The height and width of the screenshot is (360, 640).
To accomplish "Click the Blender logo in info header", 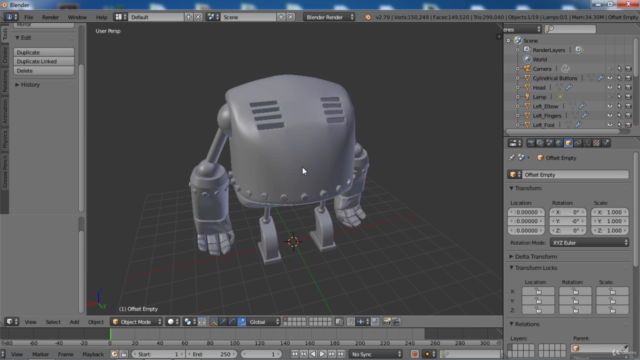I will [367, 17].
